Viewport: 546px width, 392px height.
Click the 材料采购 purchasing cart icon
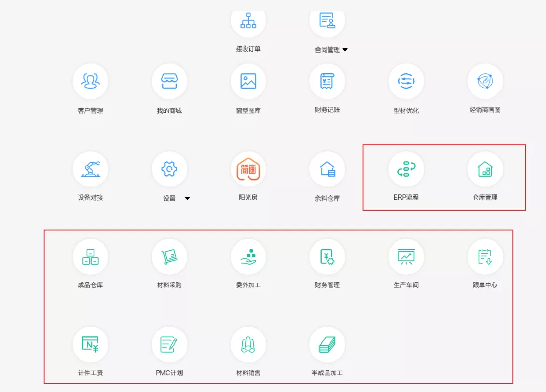tap(169, 257)
